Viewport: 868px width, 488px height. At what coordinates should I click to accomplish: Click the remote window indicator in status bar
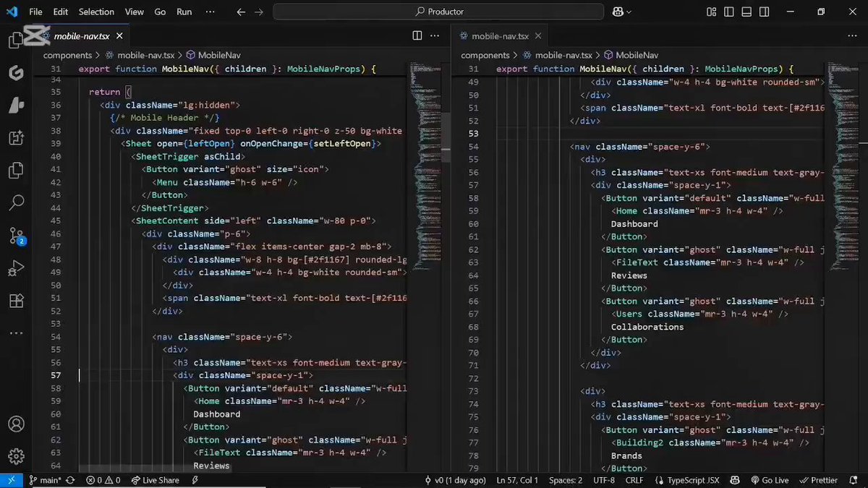(x=11, y=480)
